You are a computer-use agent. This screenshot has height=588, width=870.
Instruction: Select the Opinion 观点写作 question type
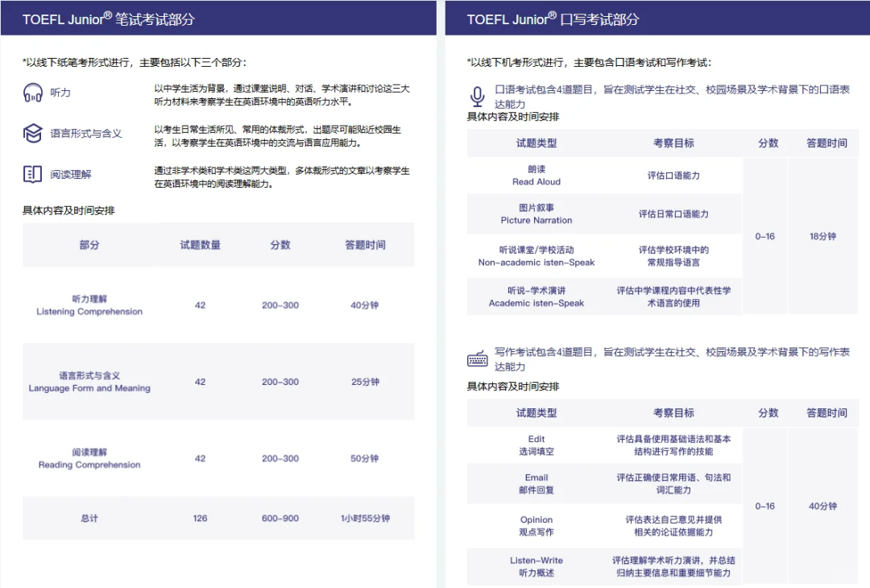click(536, 526)
